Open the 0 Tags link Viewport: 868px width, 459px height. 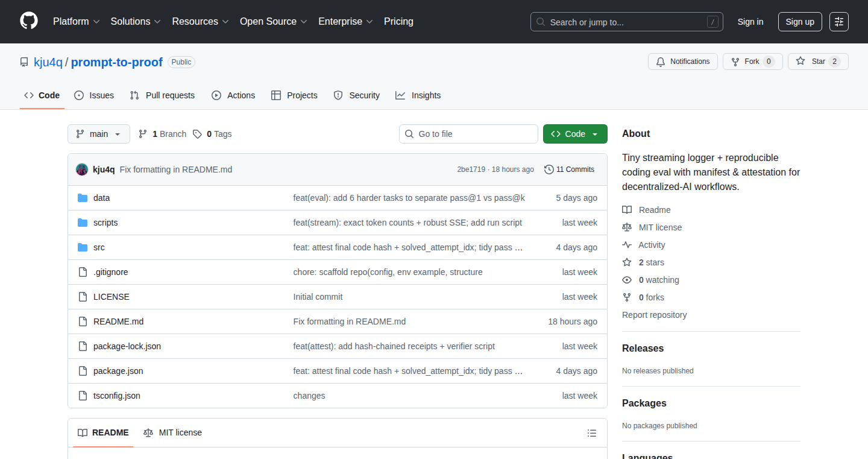[212, 134]
